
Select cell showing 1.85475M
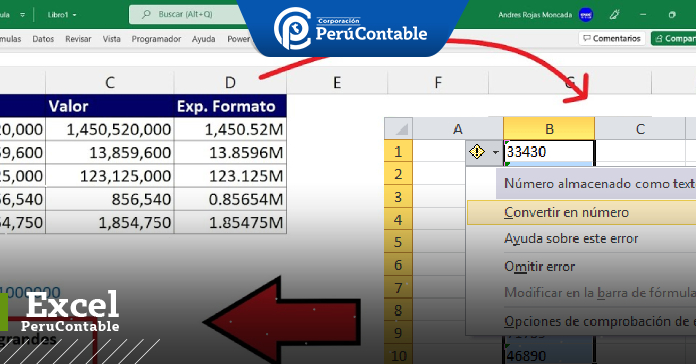(230, 222)
